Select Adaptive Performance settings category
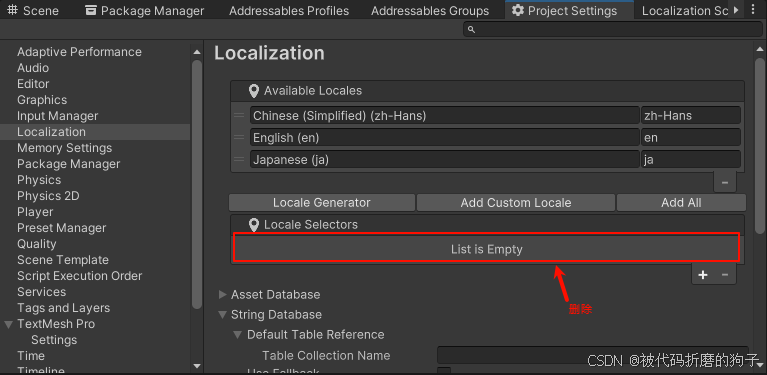Image resolution: width=767 pixels, height=375 pixels. [79, 52]
